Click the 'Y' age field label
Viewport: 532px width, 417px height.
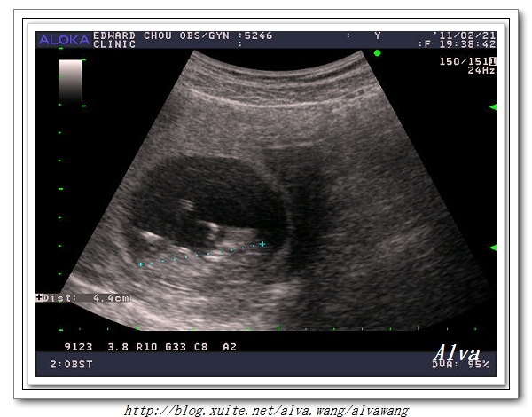[x=378, y=35]
